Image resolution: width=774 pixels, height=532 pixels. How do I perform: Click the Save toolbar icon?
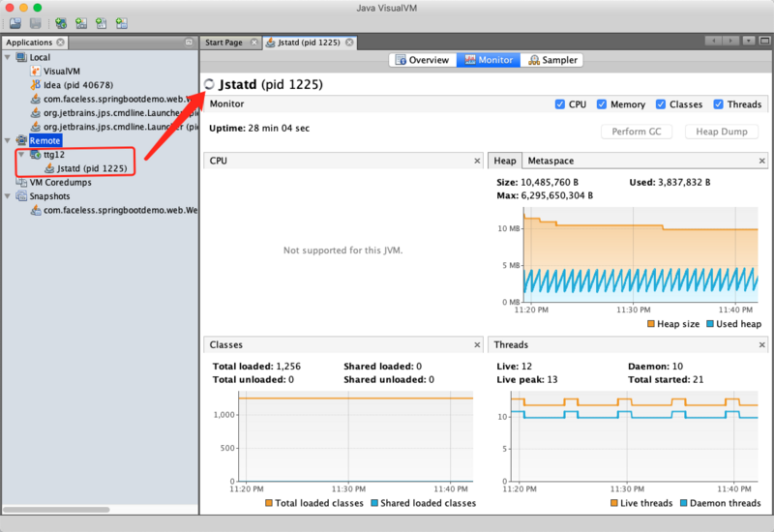pyautogui.click(x=35, y=23)
